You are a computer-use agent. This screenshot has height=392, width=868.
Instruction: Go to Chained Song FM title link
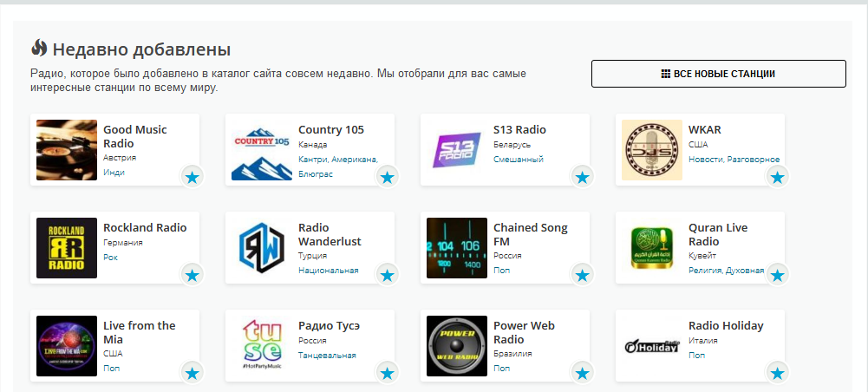click(531, 235)
